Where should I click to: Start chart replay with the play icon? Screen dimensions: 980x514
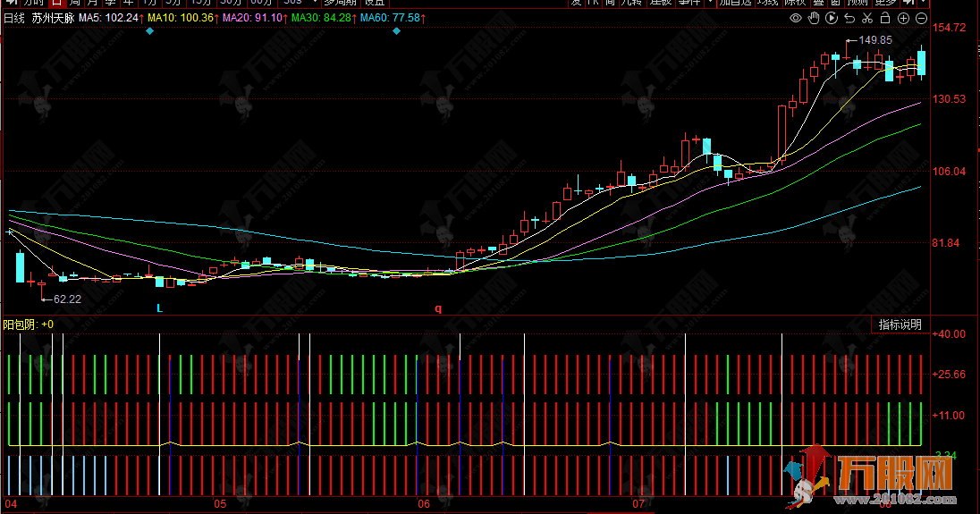click(832, 18)
